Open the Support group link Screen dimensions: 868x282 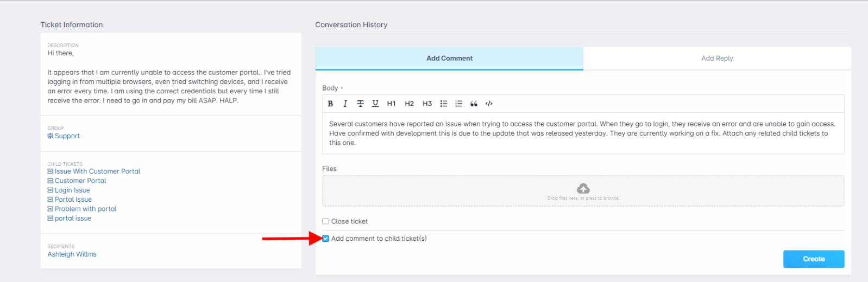point(64,136)
